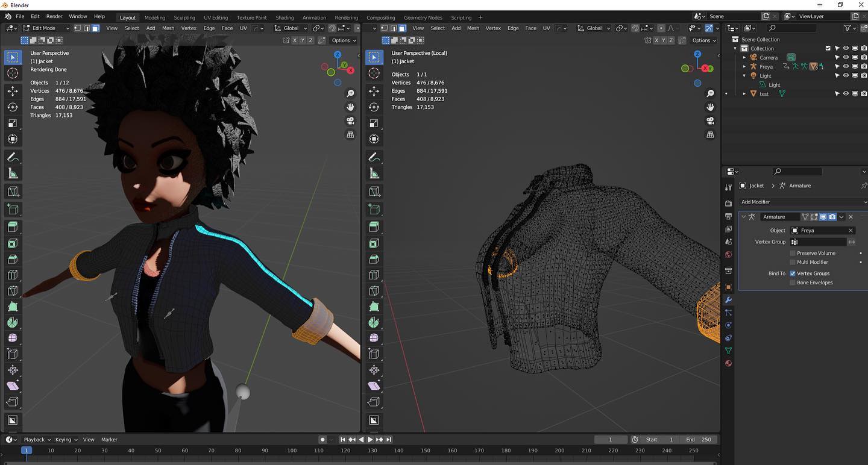Toggle X mirror axis in the left viewport
This screenshot has height=465, width=868.
[x=295, y=40]
